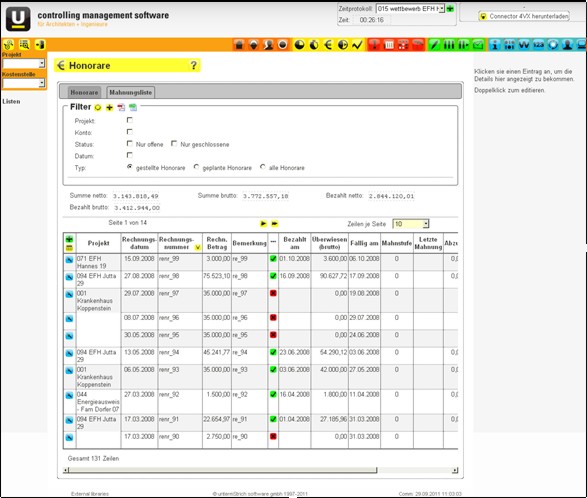The width and height of the screenshot is (587, 498).
Task: Select the Honorare tab
Action: [84, 92]
